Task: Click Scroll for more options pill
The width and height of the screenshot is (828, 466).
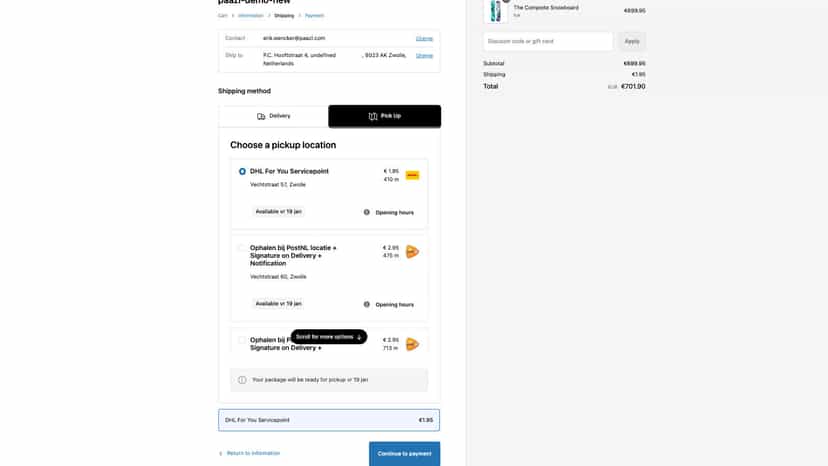Action: [328, 337]
